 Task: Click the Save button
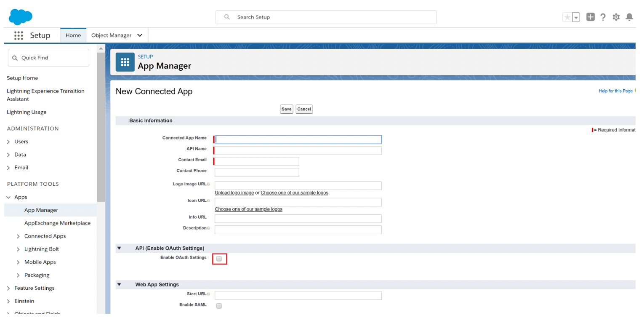287,109
